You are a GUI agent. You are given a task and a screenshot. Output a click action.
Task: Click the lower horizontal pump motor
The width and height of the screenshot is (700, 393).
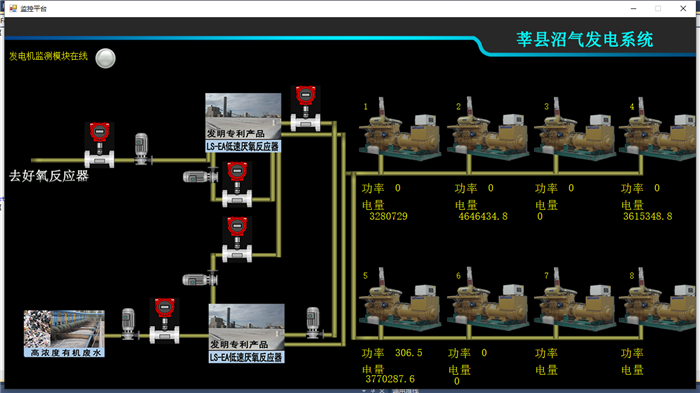tap(200, 280)
